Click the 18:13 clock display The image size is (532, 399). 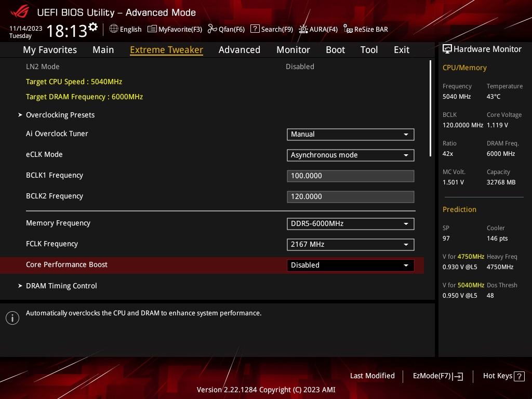[67, 31]
